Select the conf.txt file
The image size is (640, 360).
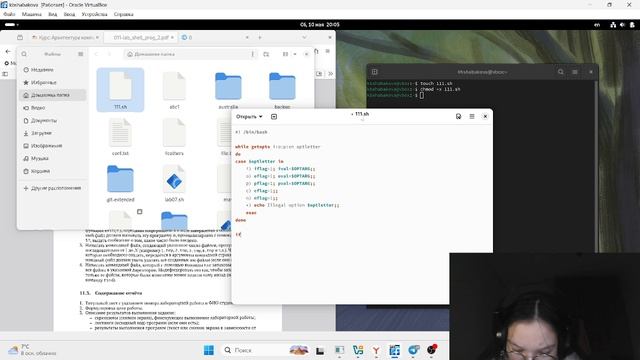coord(120,136)
